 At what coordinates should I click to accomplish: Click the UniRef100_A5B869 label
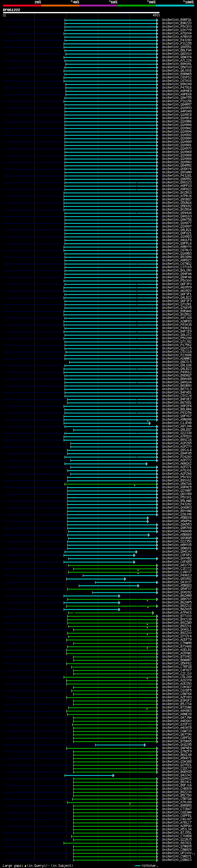176,535
